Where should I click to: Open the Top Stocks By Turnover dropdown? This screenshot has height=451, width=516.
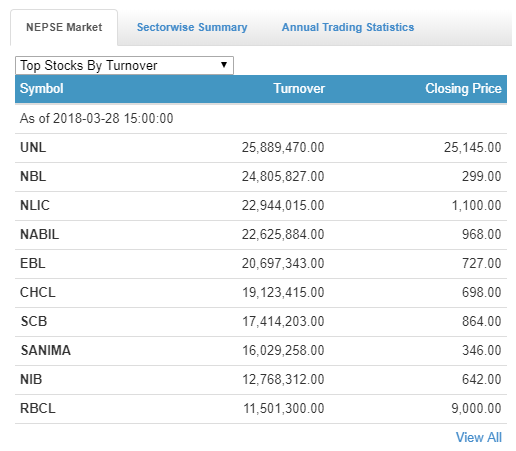(124, 65)
